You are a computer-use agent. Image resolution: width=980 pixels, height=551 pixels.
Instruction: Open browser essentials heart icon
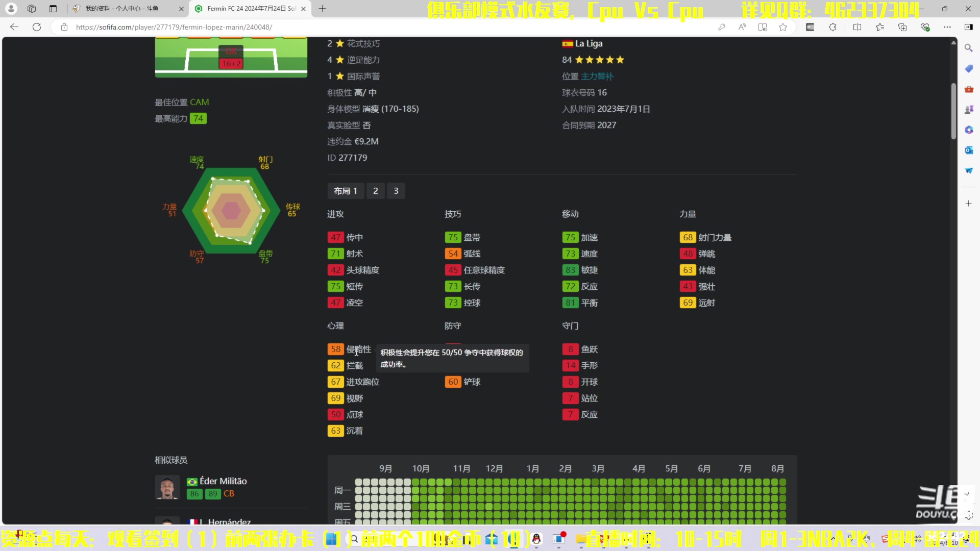click(925, 27)
